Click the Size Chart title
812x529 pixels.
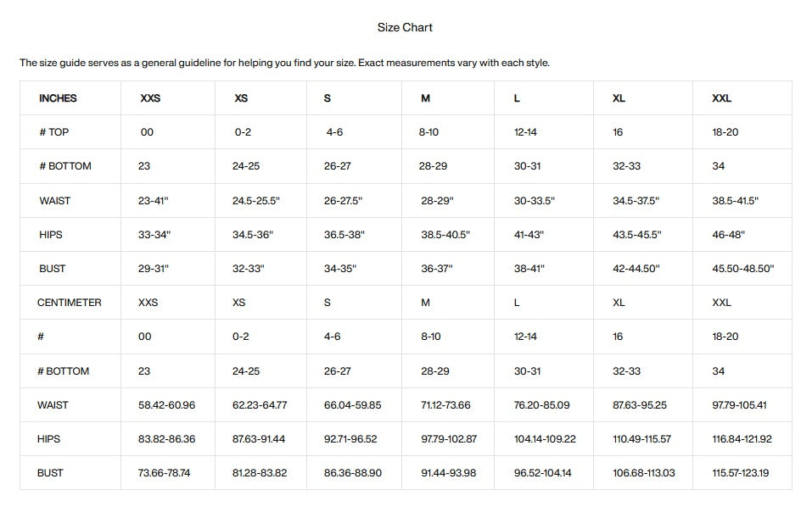(x=405, y=27)
